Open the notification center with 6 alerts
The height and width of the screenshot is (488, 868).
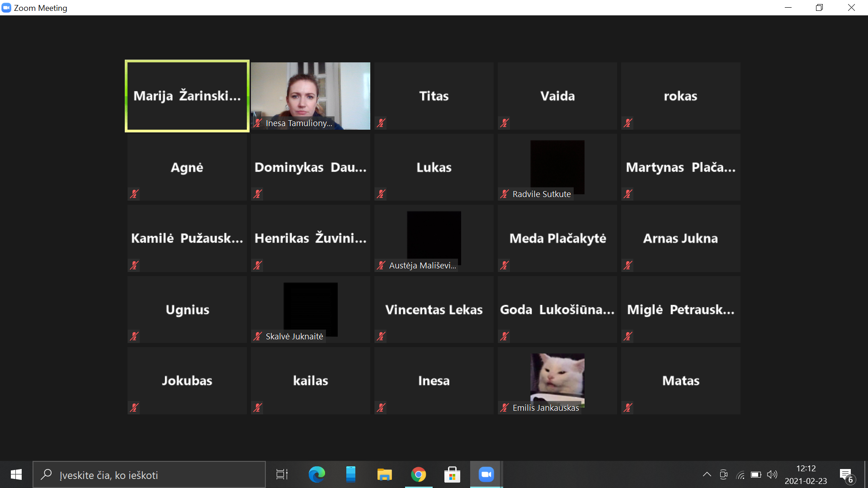846,475
